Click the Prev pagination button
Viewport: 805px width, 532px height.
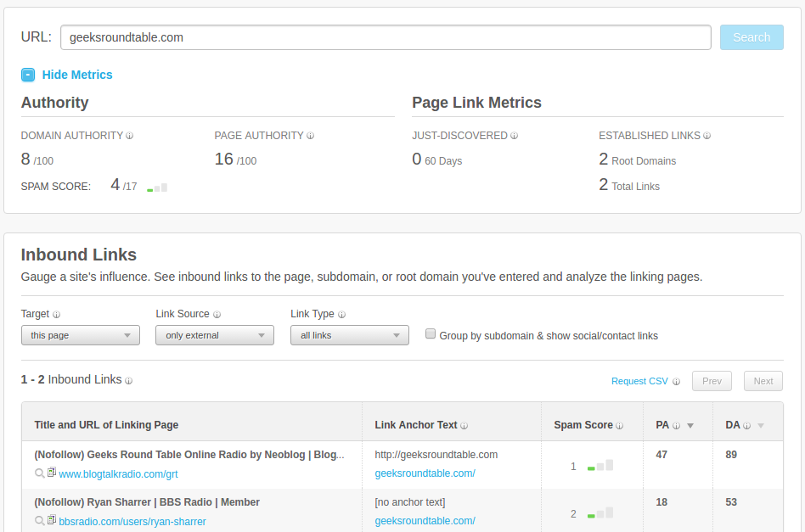[712, 381]
